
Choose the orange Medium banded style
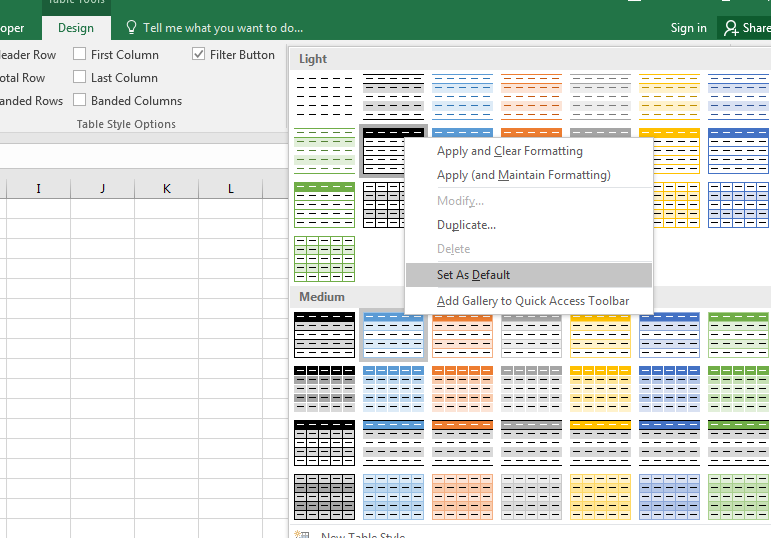(462, 335)
